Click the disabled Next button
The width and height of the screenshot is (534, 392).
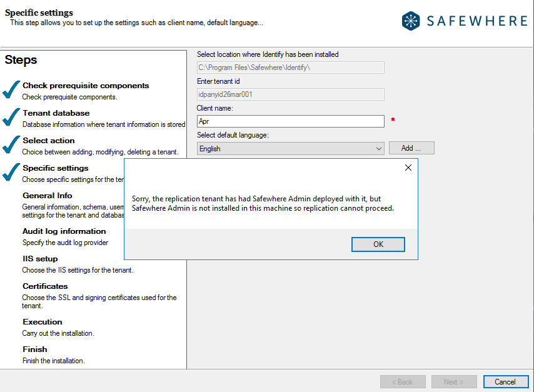[454, 382]
